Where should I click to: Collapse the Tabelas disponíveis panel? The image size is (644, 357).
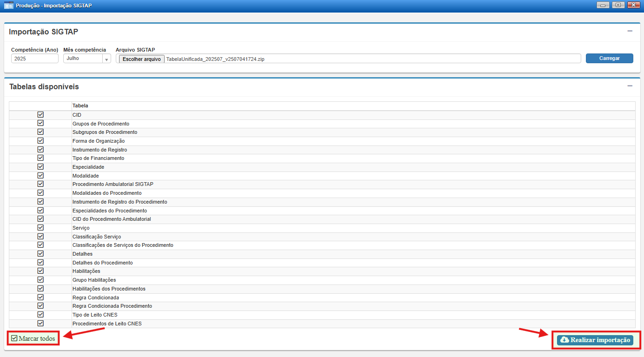tap(630, 86)
